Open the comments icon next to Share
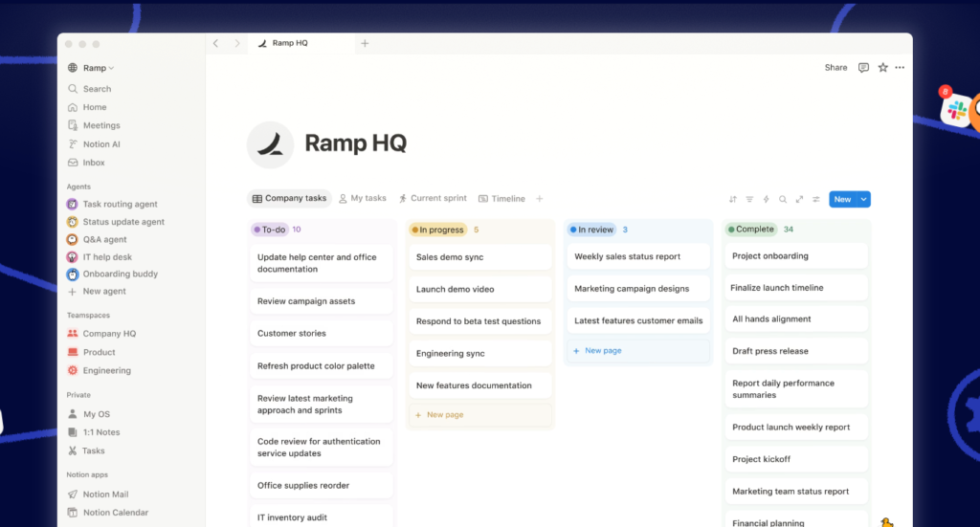Viewport: 980px width, 527px height. click(x=863, y=68)
